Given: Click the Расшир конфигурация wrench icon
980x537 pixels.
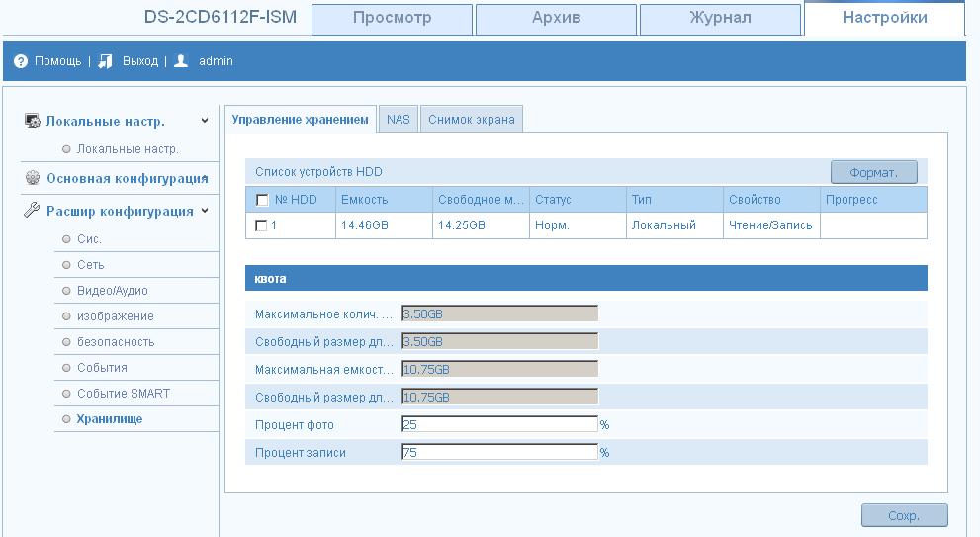Looking at the screenshot, I should (32, 211).
